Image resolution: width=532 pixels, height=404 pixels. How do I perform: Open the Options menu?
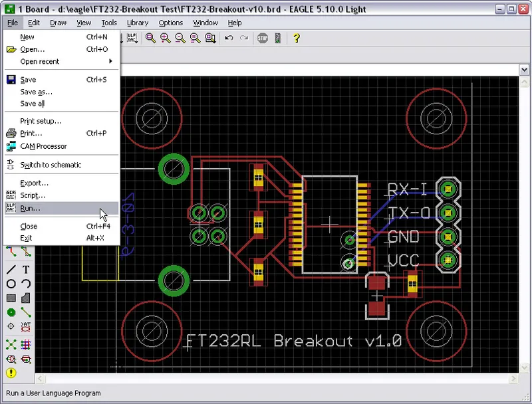tap(171, 23)
